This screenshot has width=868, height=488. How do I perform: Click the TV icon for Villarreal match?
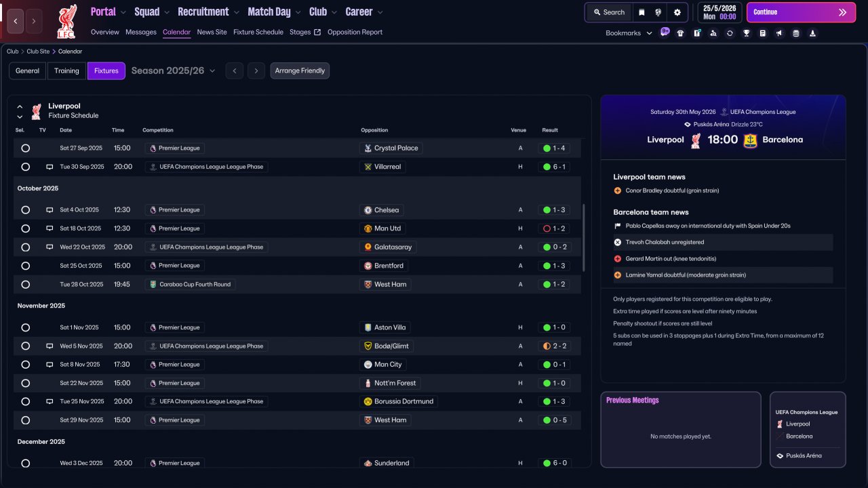click(x=50, y=167)
